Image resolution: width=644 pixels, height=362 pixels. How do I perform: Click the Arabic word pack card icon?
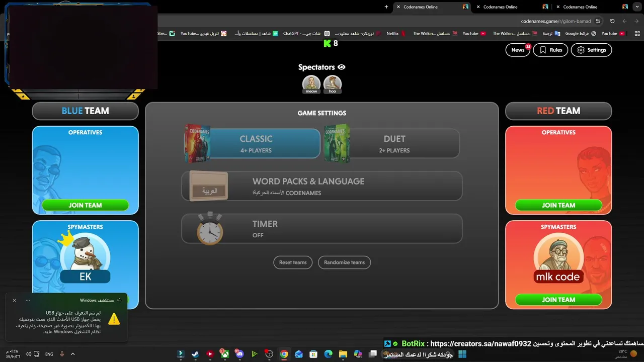[x=209, y=186]
